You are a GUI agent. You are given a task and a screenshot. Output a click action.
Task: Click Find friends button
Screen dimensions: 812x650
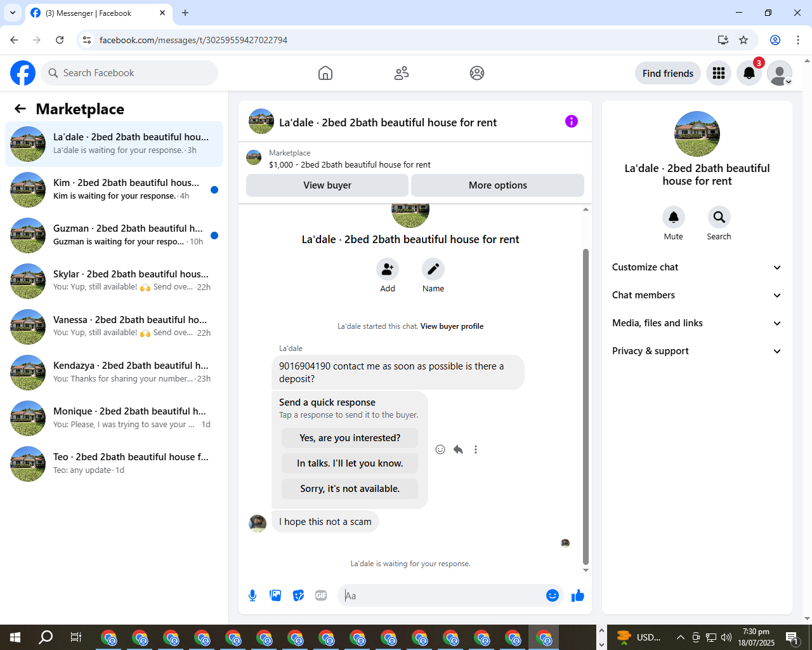point(668,73)
